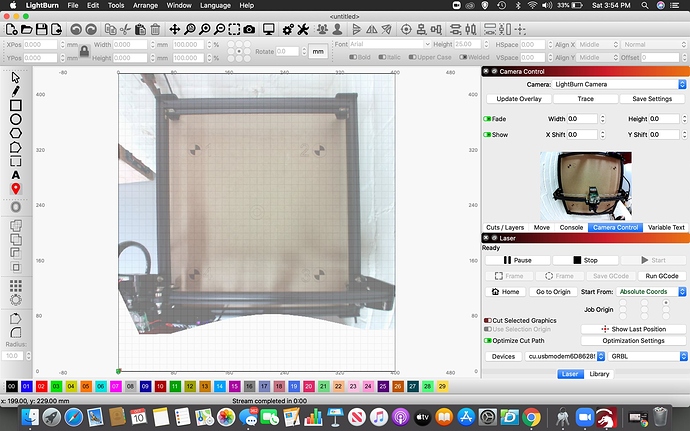The height and width of the screenshot is (431, 690).
Task: Switch to the Variable Text tab
Action: point(666,228)
